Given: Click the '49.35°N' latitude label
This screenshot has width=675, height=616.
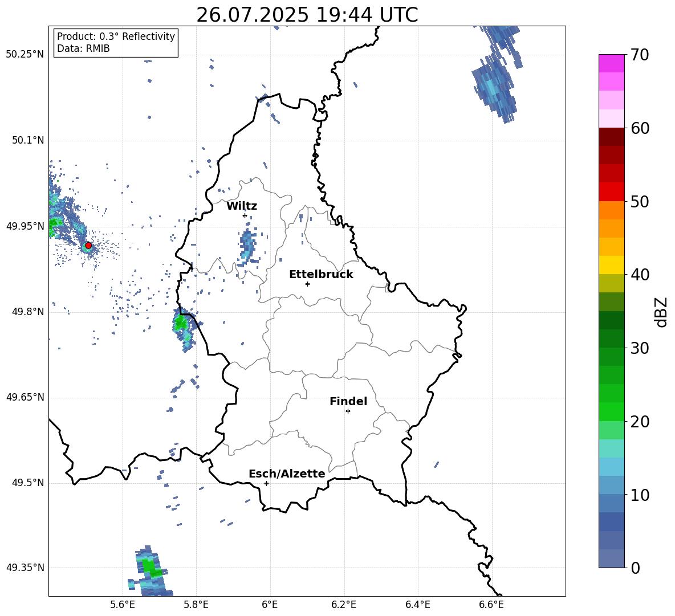Looking at the screenshot, I should [x=25, y=568].
